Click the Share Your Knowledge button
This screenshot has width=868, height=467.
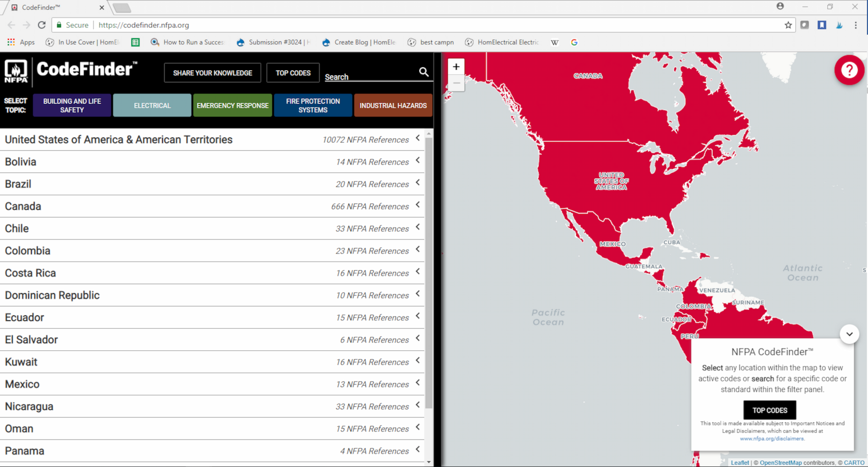tap(212, 73)
